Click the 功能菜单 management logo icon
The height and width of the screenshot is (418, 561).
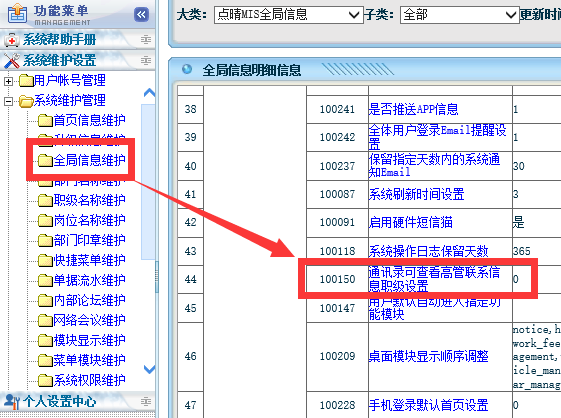[x=17, y=14]
